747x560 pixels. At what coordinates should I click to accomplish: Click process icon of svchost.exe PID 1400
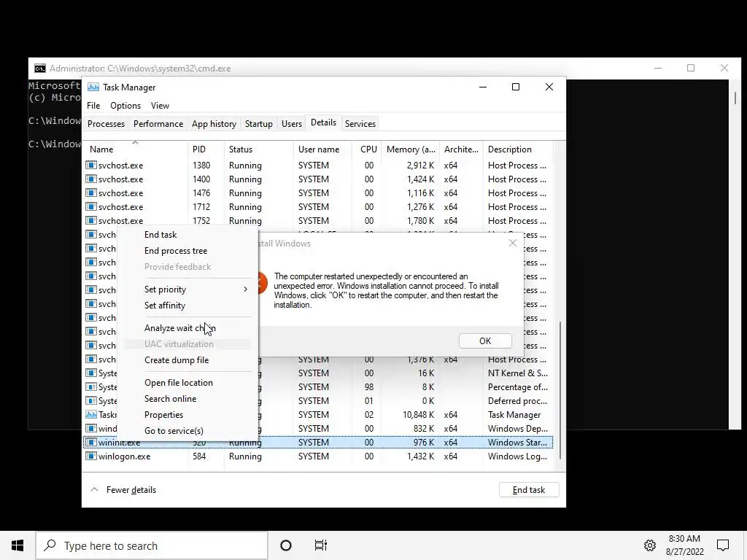91,179
